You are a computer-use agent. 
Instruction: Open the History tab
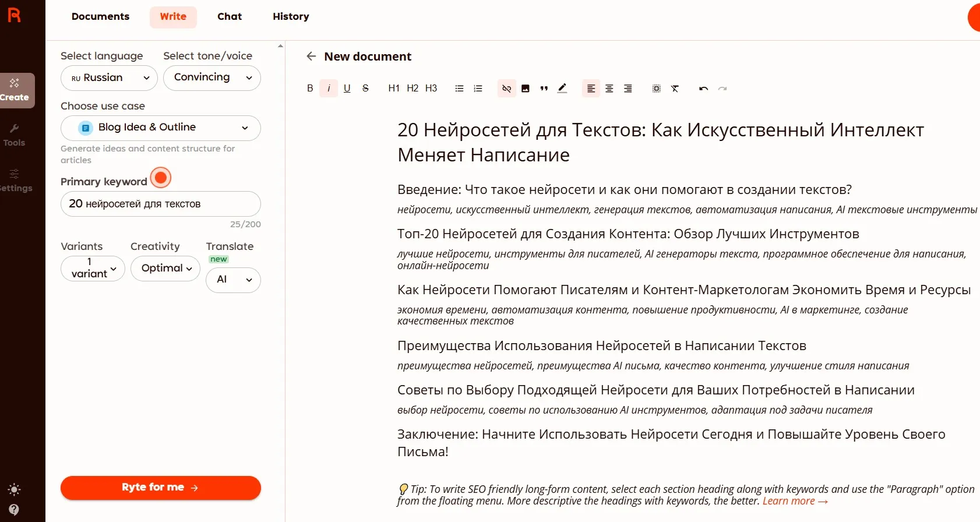(x=291, y=17)
